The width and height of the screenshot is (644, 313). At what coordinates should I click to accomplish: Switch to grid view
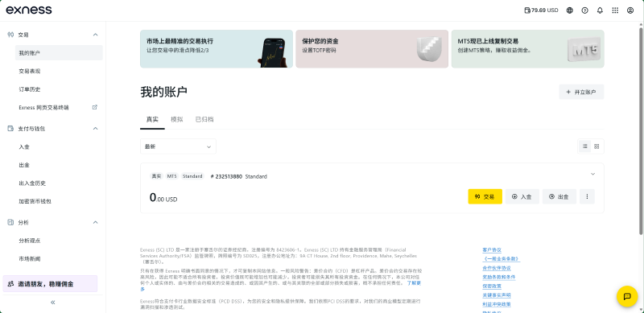[x=597, y=146]
